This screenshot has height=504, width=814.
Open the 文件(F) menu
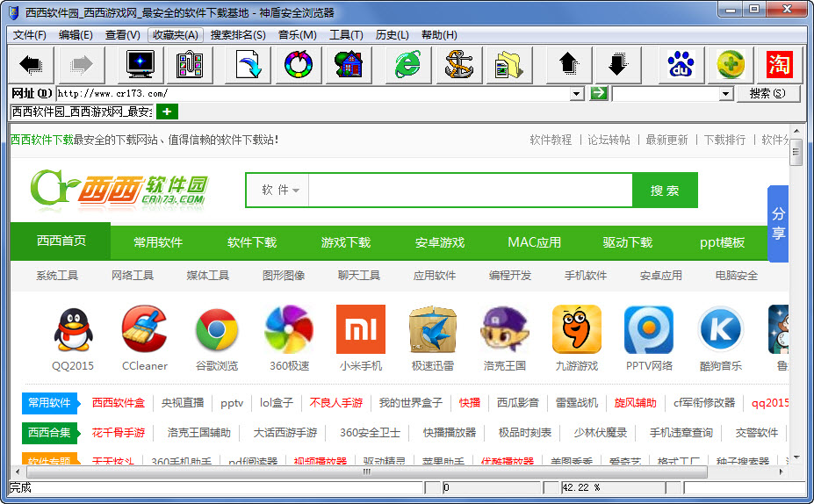click(30, 35)
